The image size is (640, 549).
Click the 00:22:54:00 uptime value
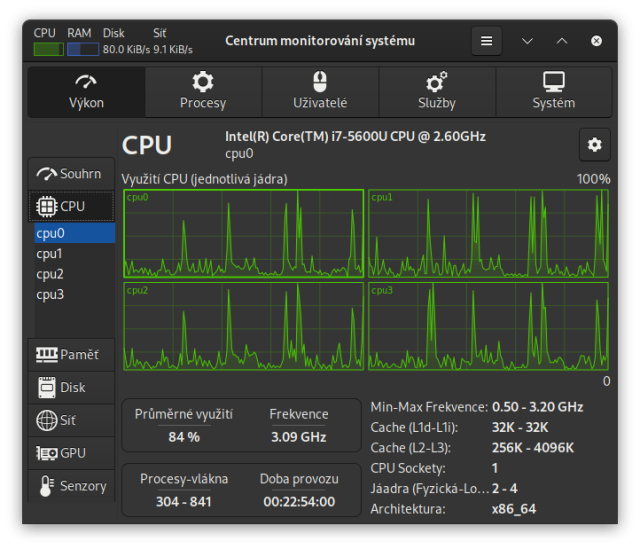299,501
